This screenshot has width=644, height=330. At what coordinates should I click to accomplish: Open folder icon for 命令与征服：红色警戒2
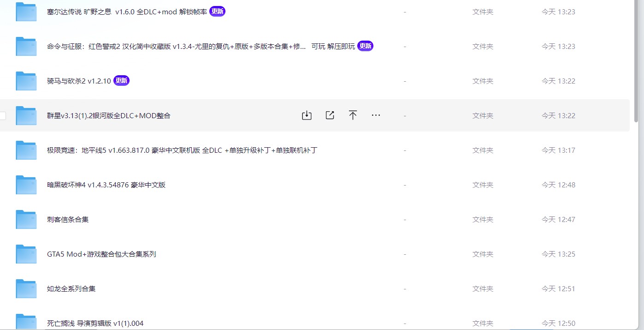(26, 46)
